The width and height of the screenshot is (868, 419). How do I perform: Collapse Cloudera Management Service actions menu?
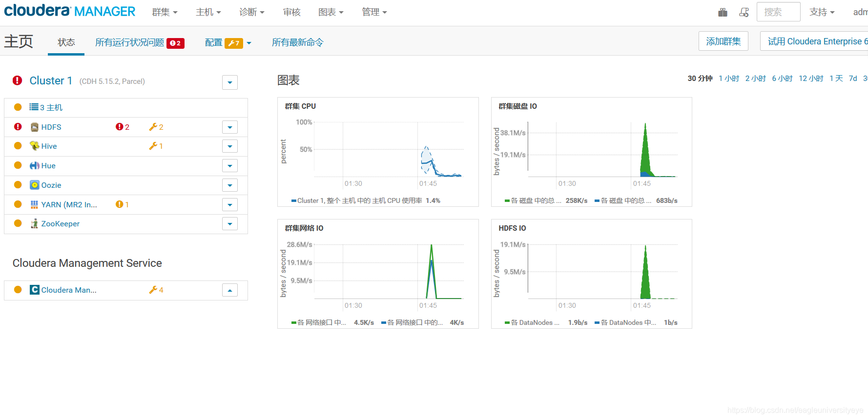[x=230, y=290]
